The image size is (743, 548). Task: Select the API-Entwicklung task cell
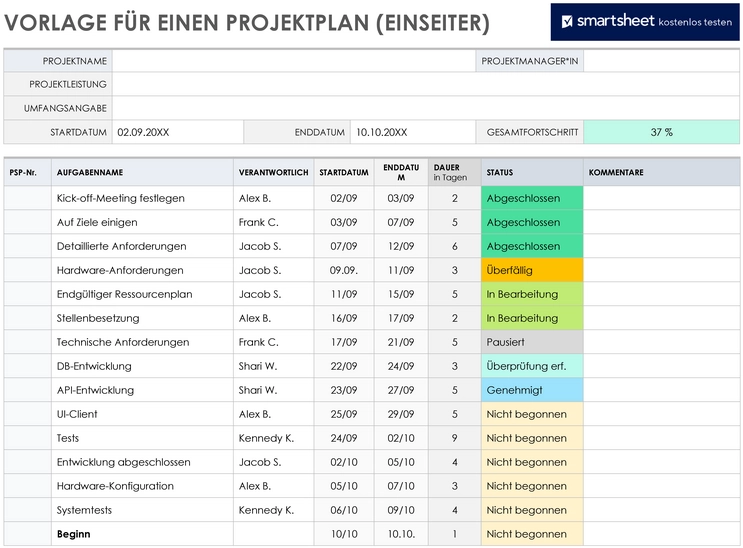(x=142, y=390)
